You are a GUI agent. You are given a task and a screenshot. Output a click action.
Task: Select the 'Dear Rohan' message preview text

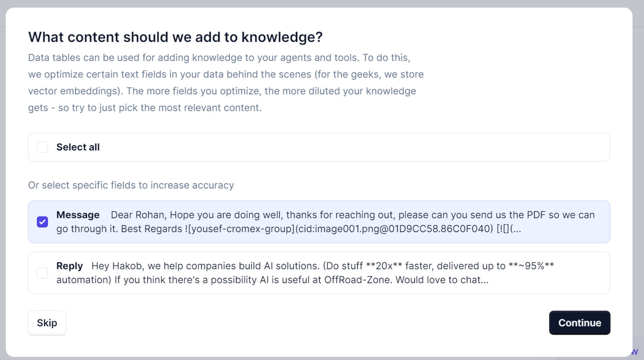coord(325,222)
